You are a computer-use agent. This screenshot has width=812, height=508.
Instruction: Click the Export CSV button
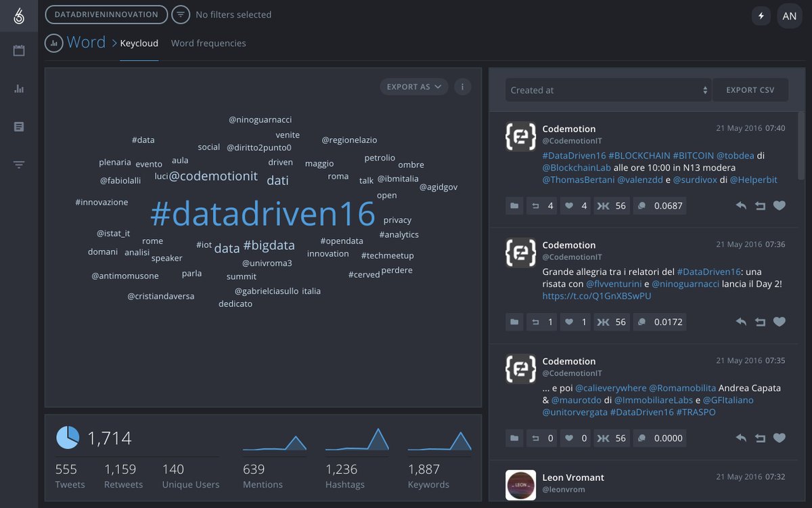[x=750, y=90]
